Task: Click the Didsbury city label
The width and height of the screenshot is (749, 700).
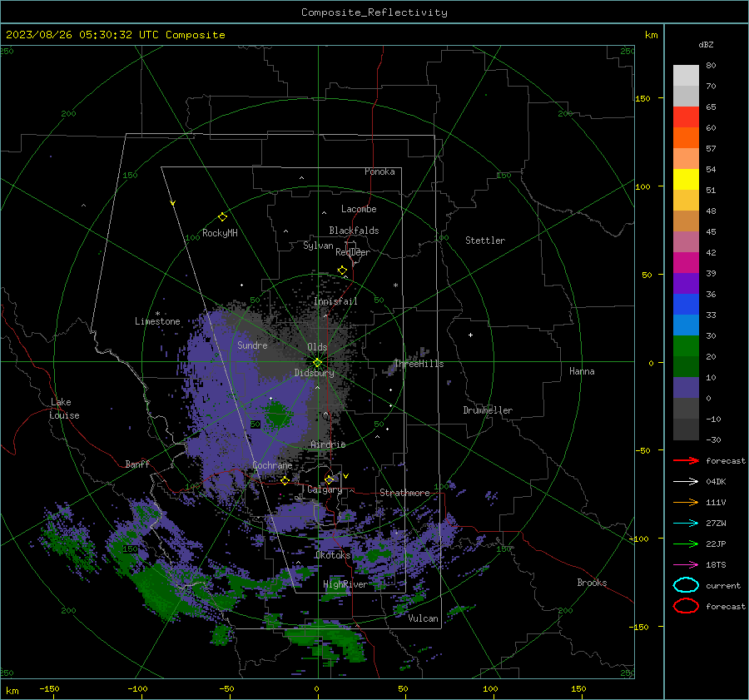Action: [x=315, y=373]
